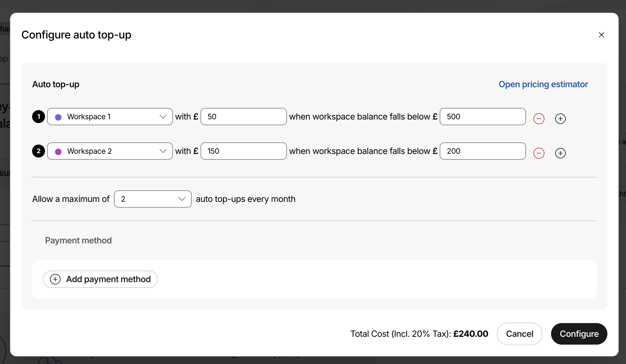The height and width of the screenshot is (364, 626).
Task: Open the Workspace 2 dropdown
Action: (x=110, y=151)
